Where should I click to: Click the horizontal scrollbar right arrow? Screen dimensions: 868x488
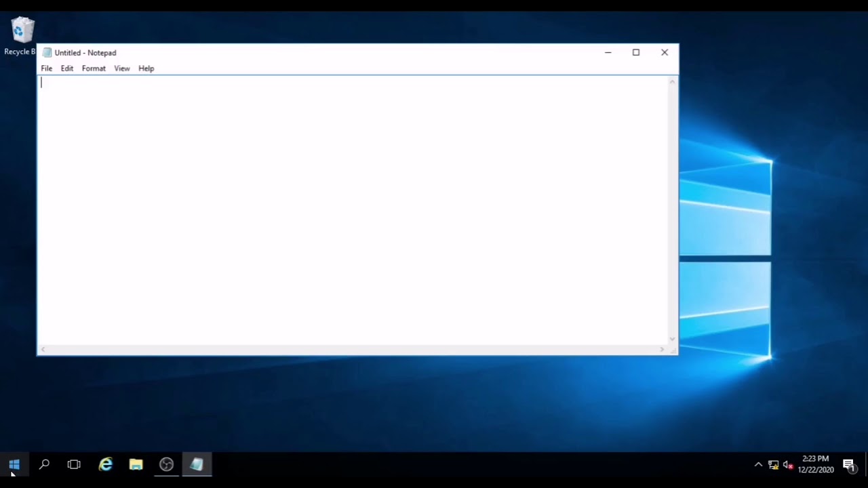(x=662, y=350)
